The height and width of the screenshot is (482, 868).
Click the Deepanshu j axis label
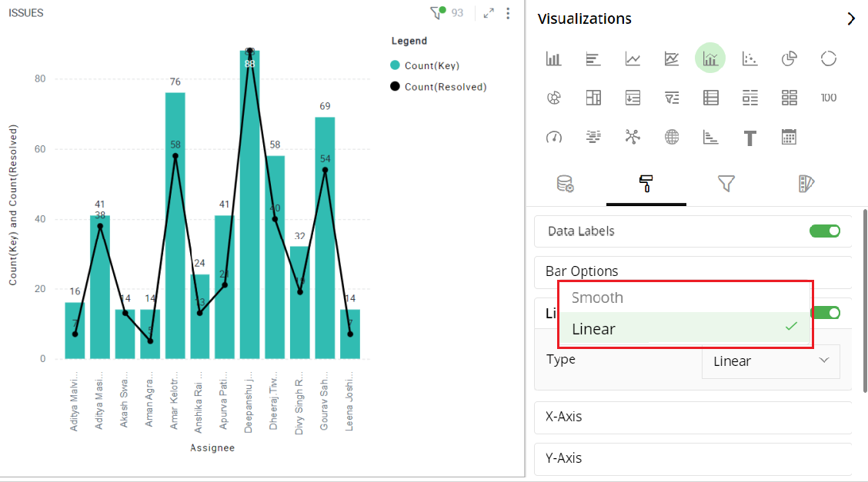pyautogui.click(x=249, y=402)
